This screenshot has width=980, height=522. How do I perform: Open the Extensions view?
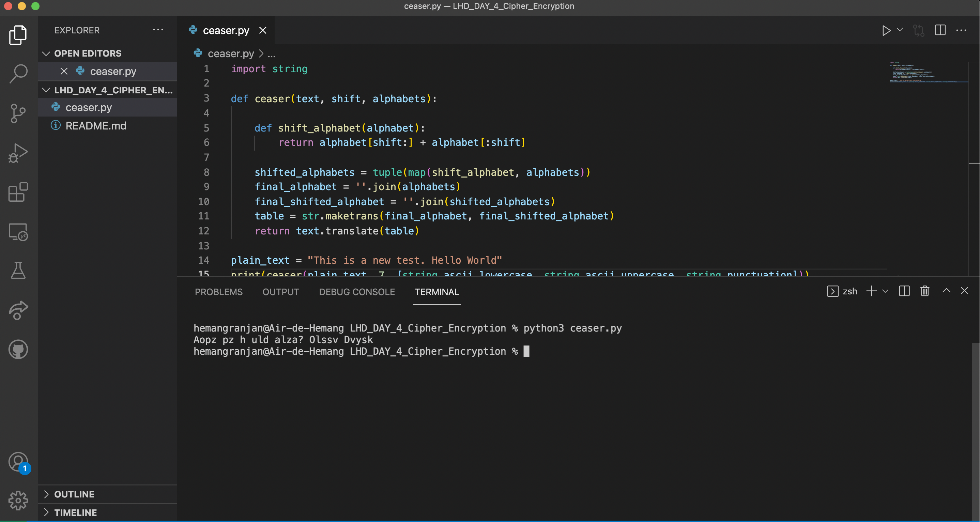click(18, 192)
